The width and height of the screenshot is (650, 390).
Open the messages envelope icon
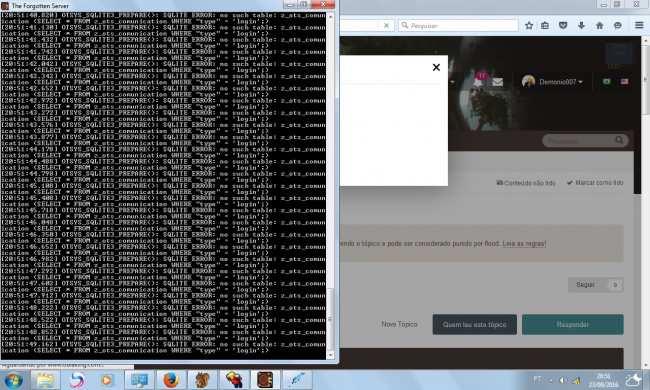click(x=498, y=82)
